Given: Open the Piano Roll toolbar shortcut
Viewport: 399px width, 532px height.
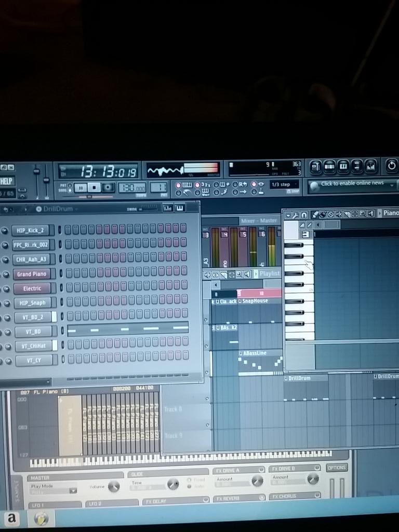Looking at the screenshot, I should [343, 166].
